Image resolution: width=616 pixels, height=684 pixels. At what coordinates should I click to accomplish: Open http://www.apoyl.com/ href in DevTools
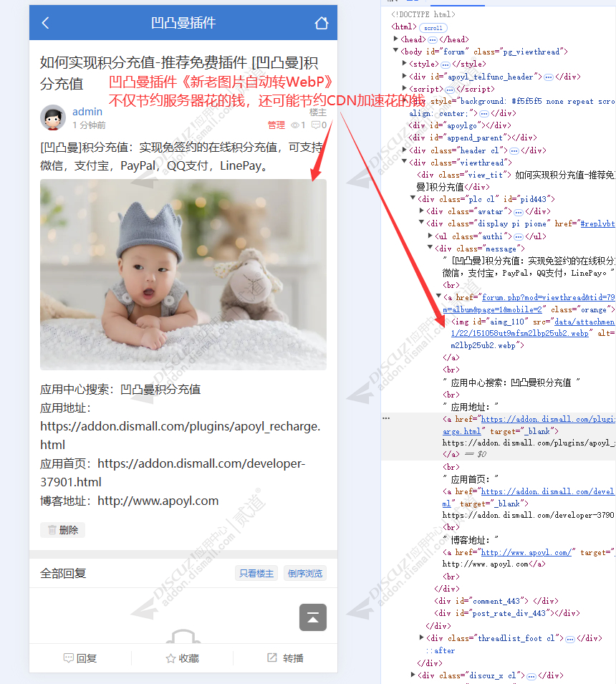pos(526,552)
